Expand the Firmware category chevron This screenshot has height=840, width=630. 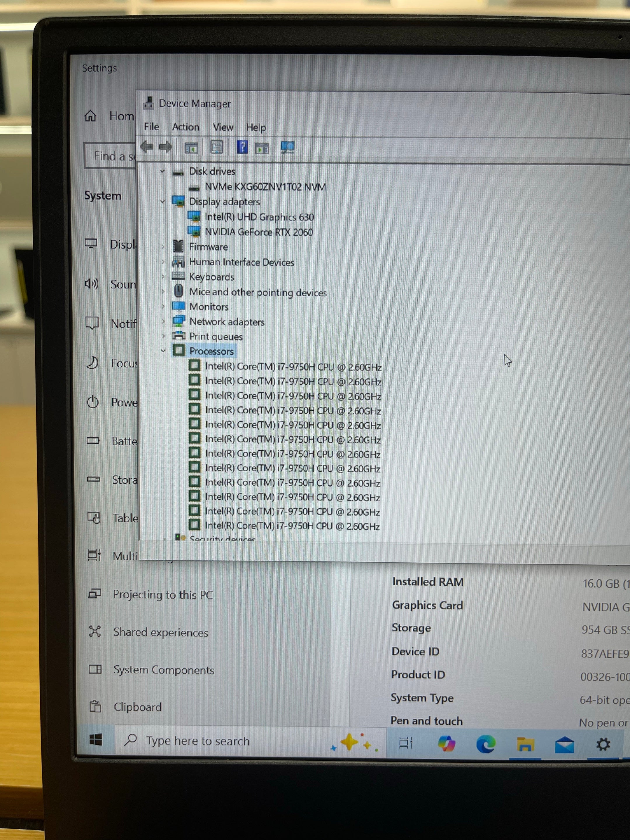point(163,247)
